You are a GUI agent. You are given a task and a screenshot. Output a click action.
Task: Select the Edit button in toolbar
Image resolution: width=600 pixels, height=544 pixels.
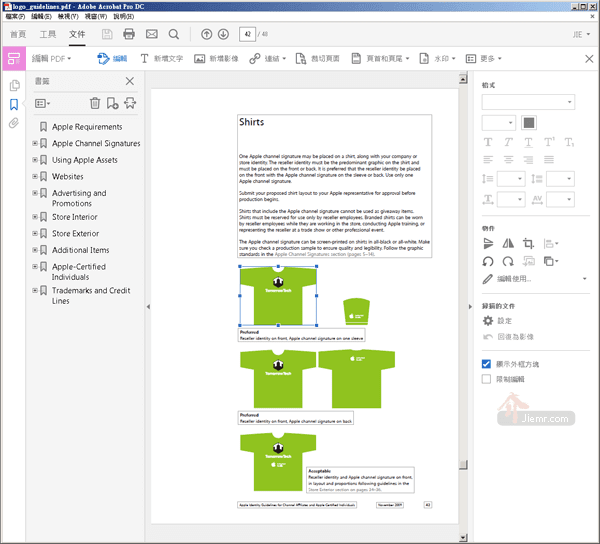tap(112, 59)
